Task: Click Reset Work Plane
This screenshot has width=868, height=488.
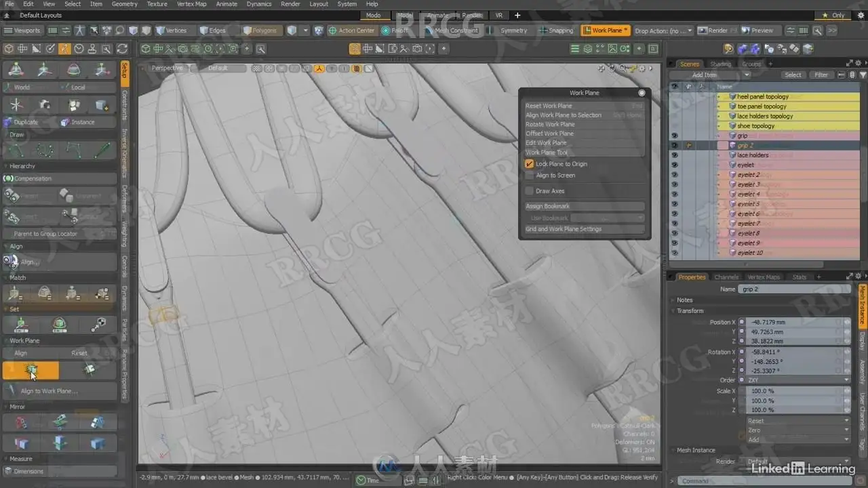Action: click(x=585, y=106)
